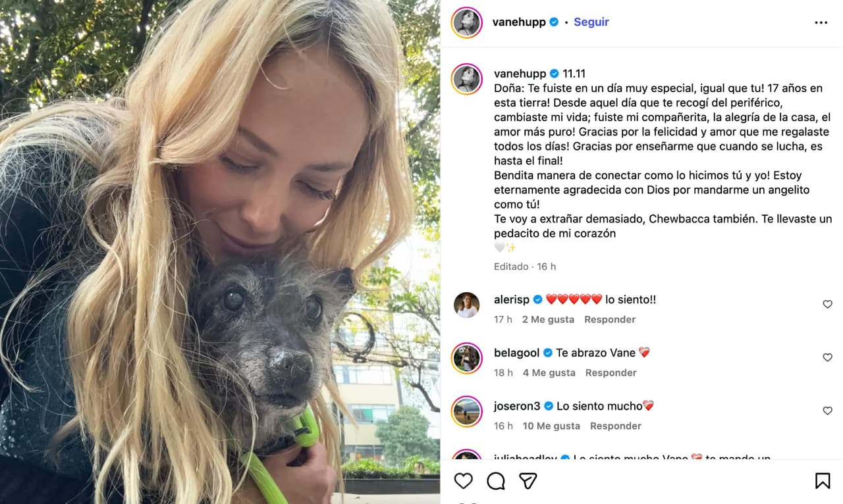This screenshot has width=843, height=504.
Task: Open alerisp's profile avatar
Action: pyautogui.click(x=467, y=305)
